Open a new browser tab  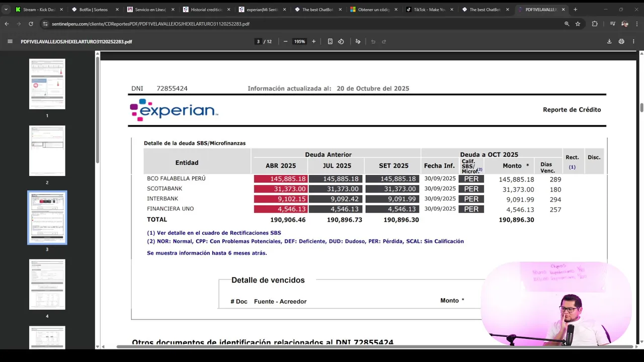(x=575, y=10)
